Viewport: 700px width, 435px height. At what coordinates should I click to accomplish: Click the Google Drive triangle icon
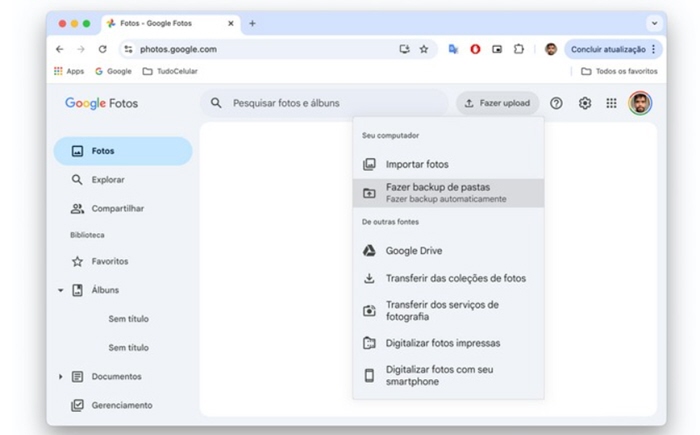(x=369, y=251)
